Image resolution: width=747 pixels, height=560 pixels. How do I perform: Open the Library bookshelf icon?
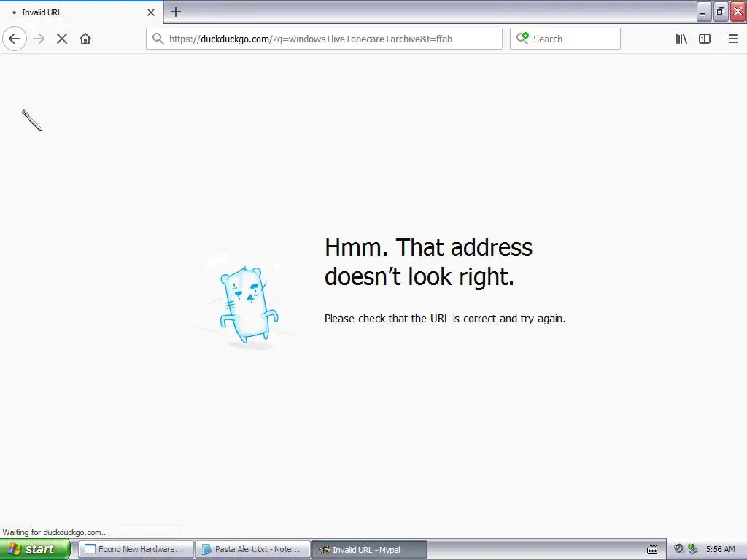pyautogui.click(x=681, y=39)
